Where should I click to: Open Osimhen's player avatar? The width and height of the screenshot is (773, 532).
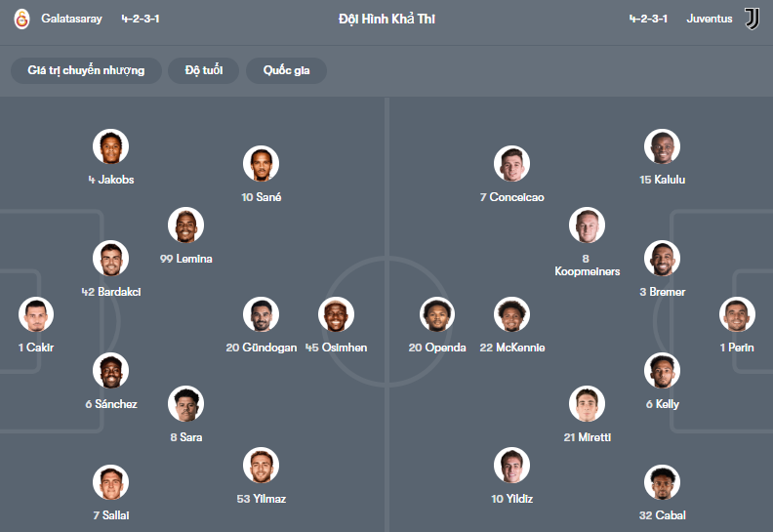[x=336, y=314]
